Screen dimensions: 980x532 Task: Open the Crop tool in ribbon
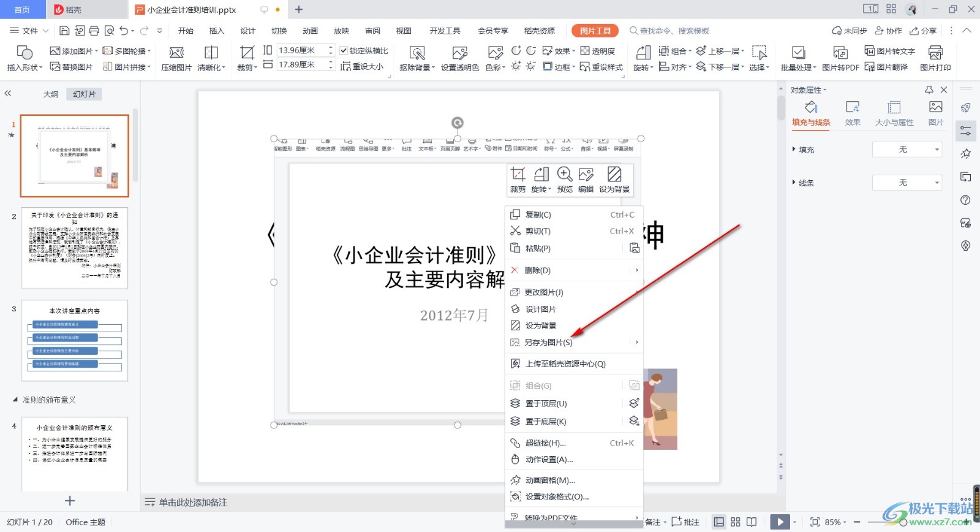pos(247,53)
